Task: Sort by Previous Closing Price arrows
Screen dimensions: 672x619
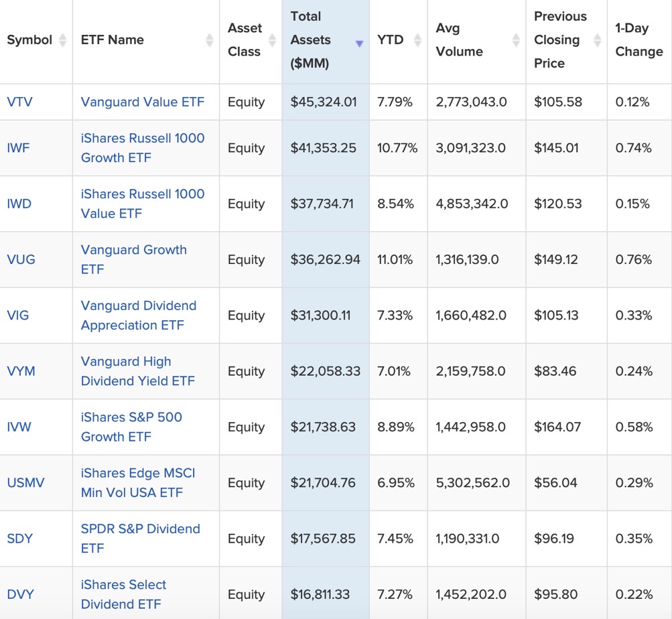Action: click(597, 40)
